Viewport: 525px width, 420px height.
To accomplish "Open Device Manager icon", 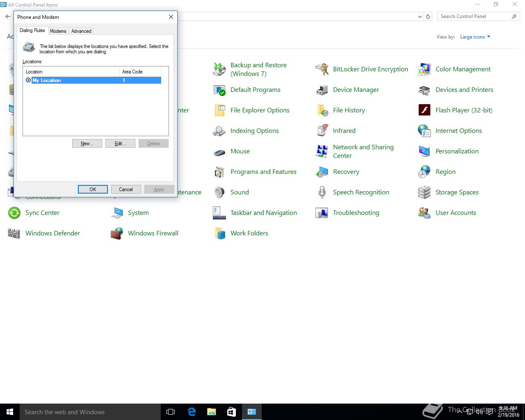I will click(322, 90).
